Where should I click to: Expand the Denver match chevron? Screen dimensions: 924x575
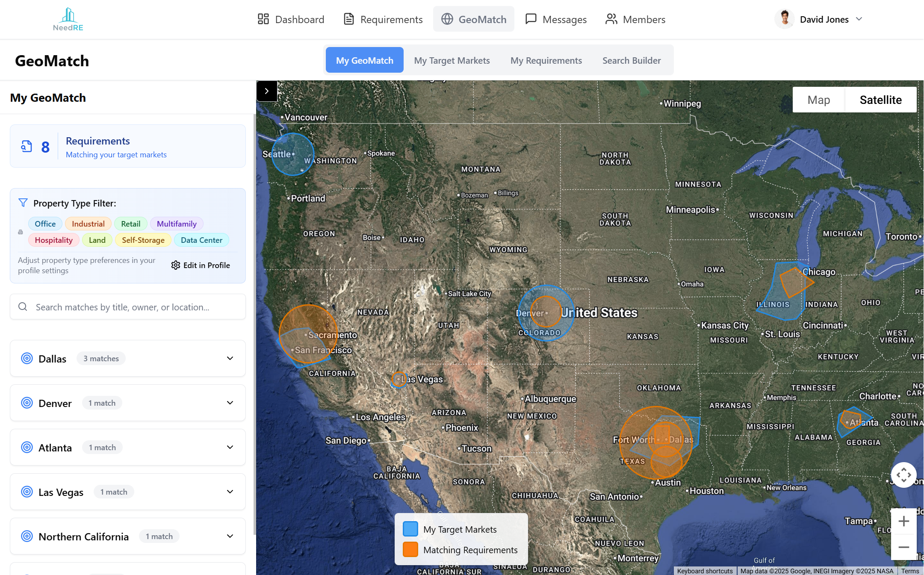(230, 403)
